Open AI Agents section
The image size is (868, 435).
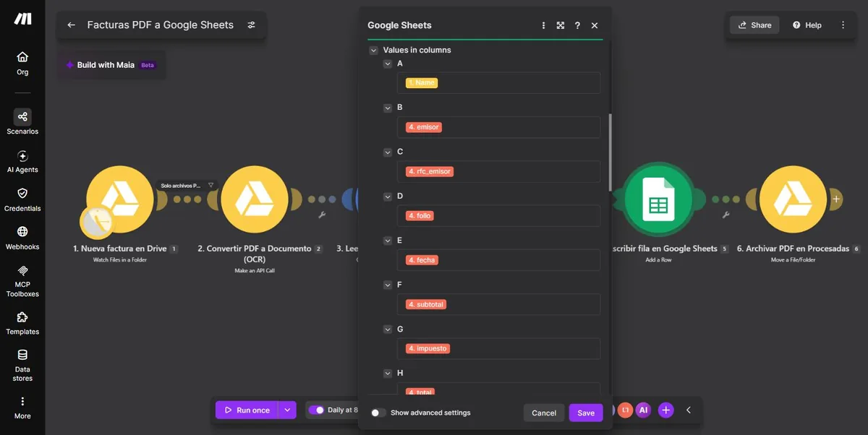coord(22,161)
